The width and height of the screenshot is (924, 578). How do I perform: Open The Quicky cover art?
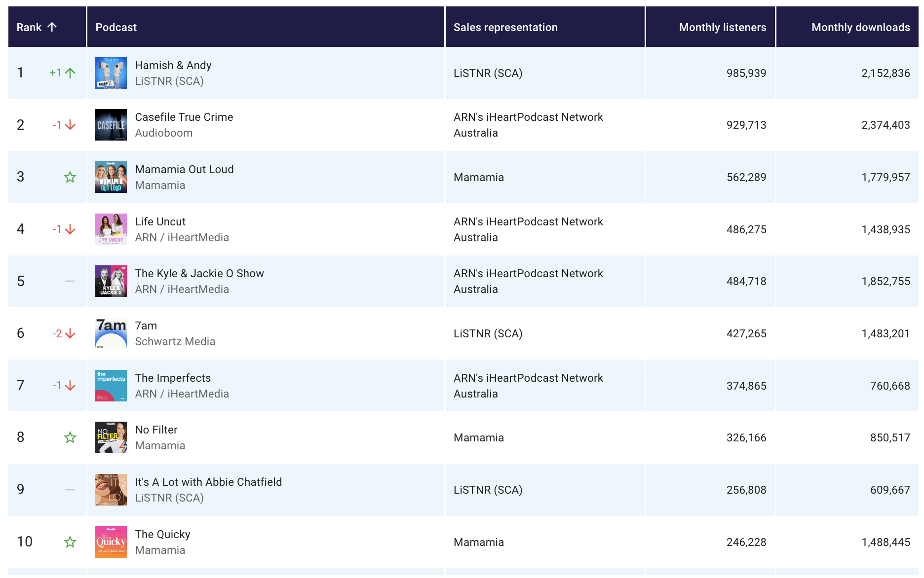tap(111, 542)
